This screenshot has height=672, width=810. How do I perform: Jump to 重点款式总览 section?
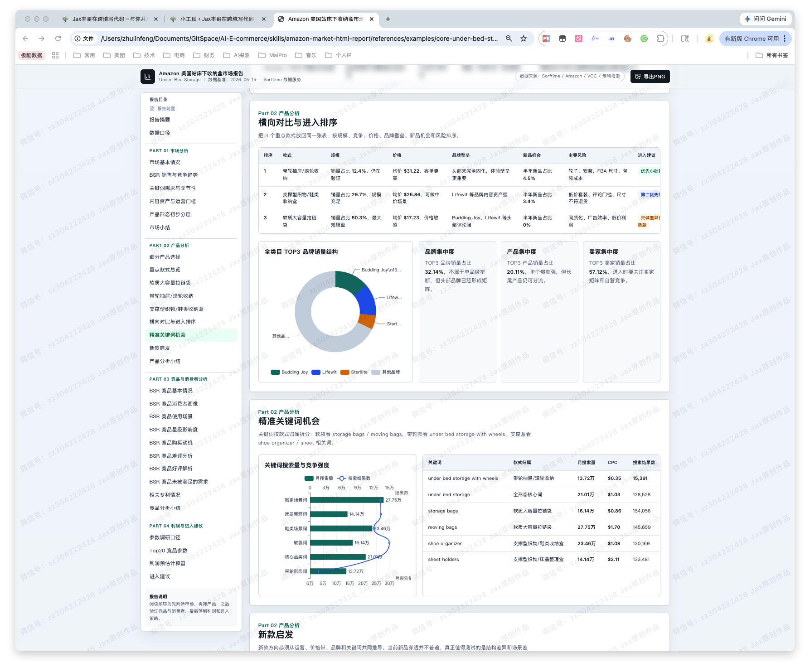165,270
